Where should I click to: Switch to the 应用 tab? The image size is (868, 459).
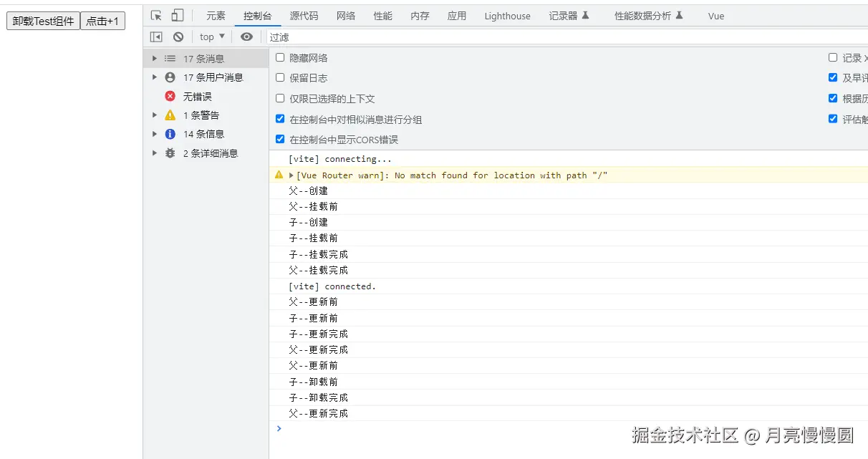pyautogui.click(x=457, y=16)
